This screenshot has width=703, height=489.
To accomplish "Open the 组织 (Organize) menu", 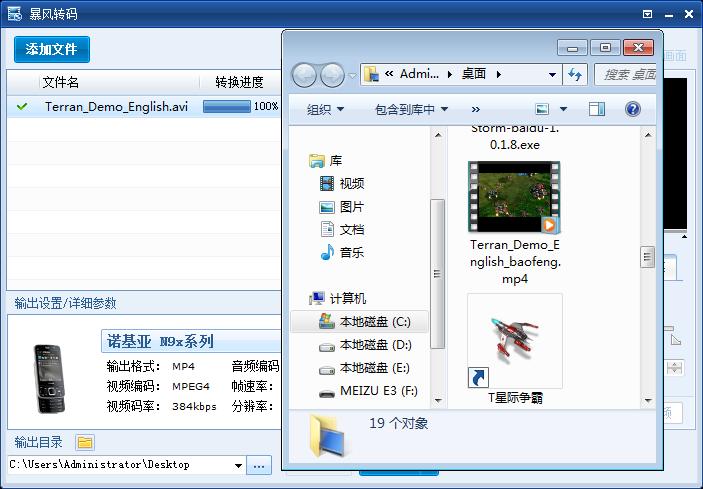I will (325, 109).
